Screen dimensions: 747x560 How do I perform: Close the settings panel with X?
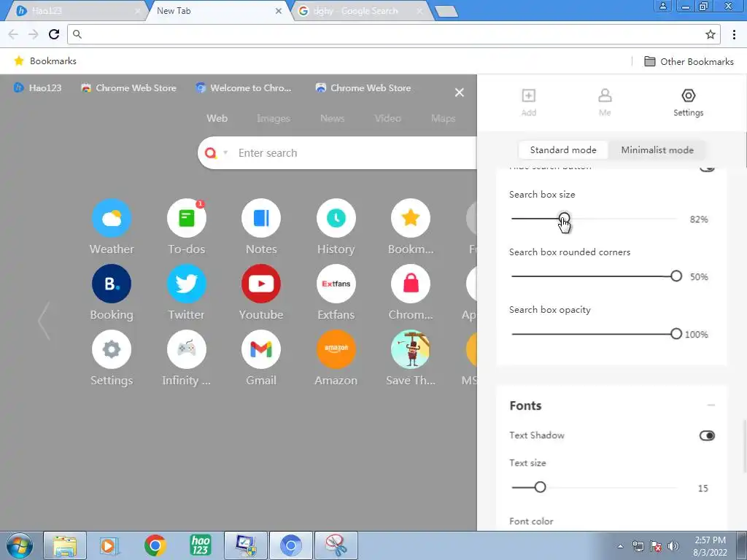click(460, 93)
